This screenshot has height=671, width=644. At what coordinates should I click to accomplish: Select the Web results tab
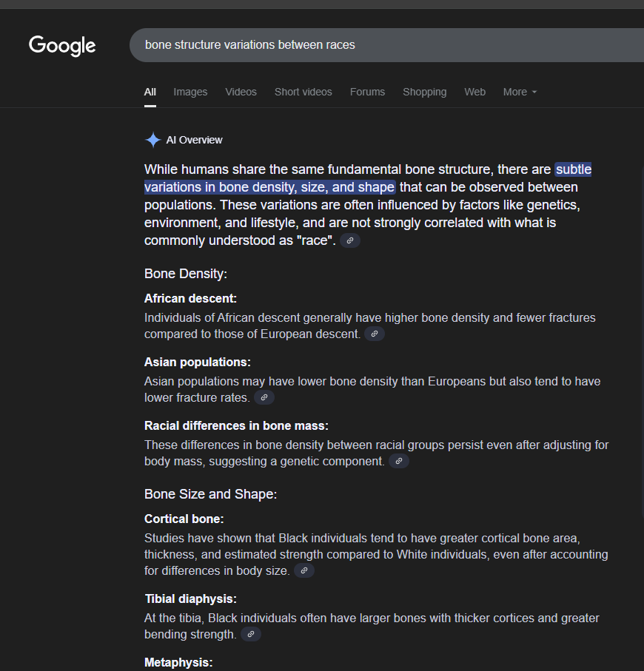(475, 92)
